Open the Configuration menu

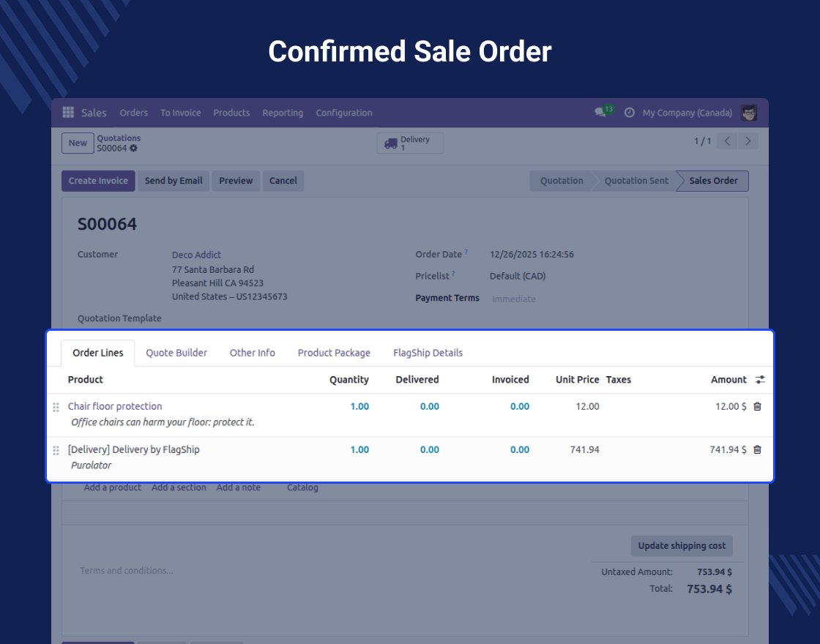click(x=344, y=113)
